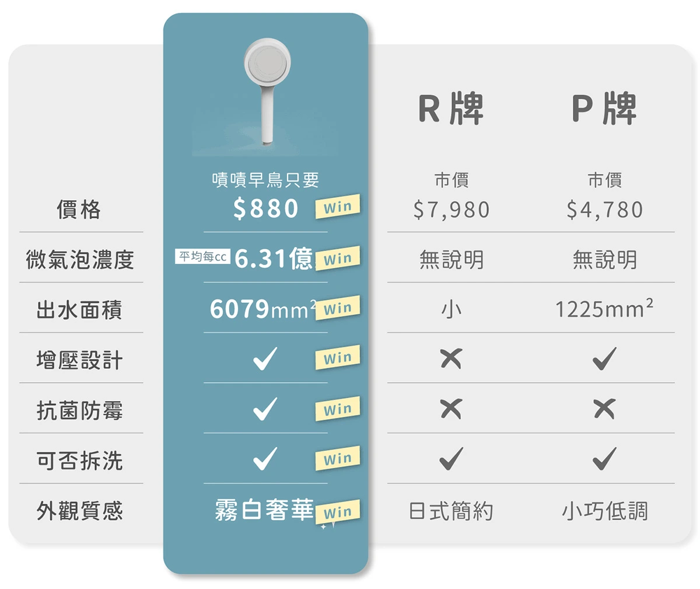Click the Win badge beside $880
This screenshot has height=589, width=700.
pos(338,207)
